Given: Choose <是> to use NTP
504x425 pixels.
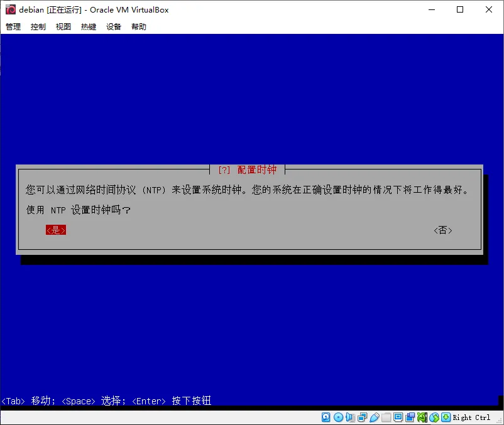Looking at the screenshot, I should click(56, 230).
